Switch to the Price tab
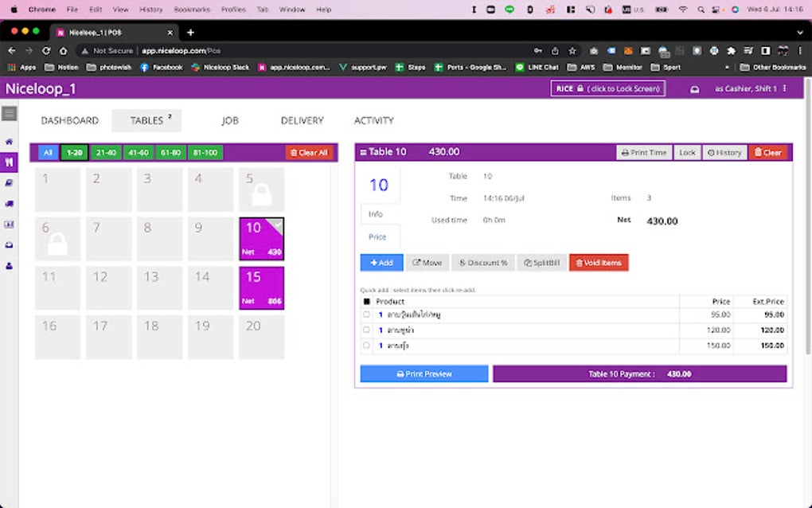Screen dimensions: 812x508 [x=377, y=236]
